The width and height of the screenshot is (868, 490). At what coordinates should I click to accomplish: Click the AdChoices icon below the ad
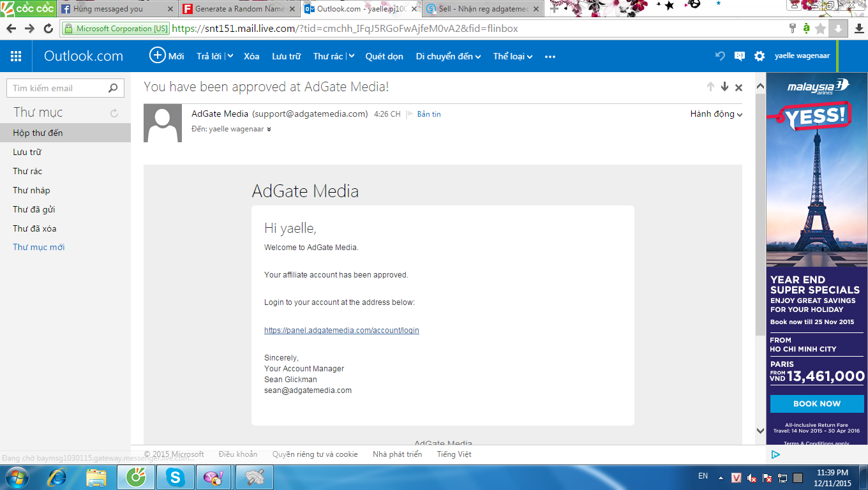[775, 454]
